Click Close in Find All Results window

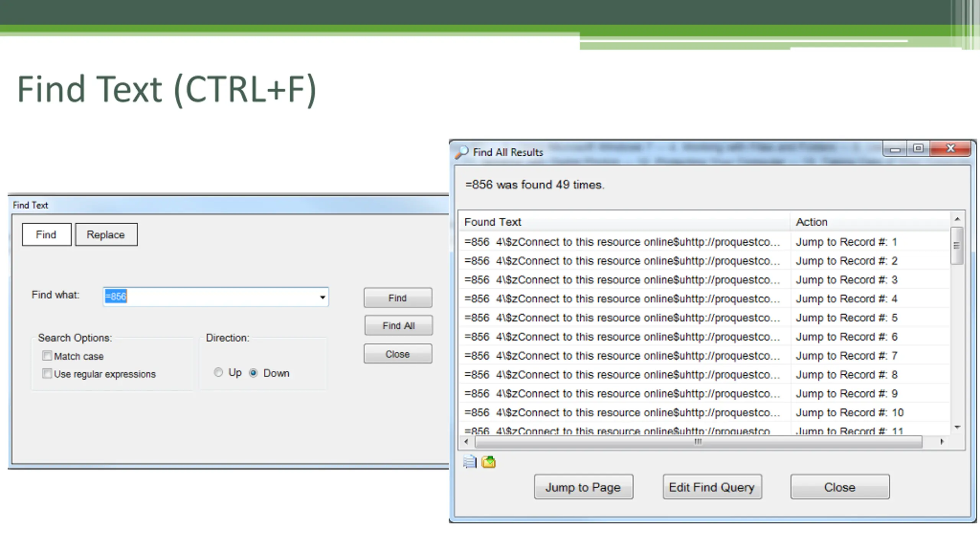point(840,487)
